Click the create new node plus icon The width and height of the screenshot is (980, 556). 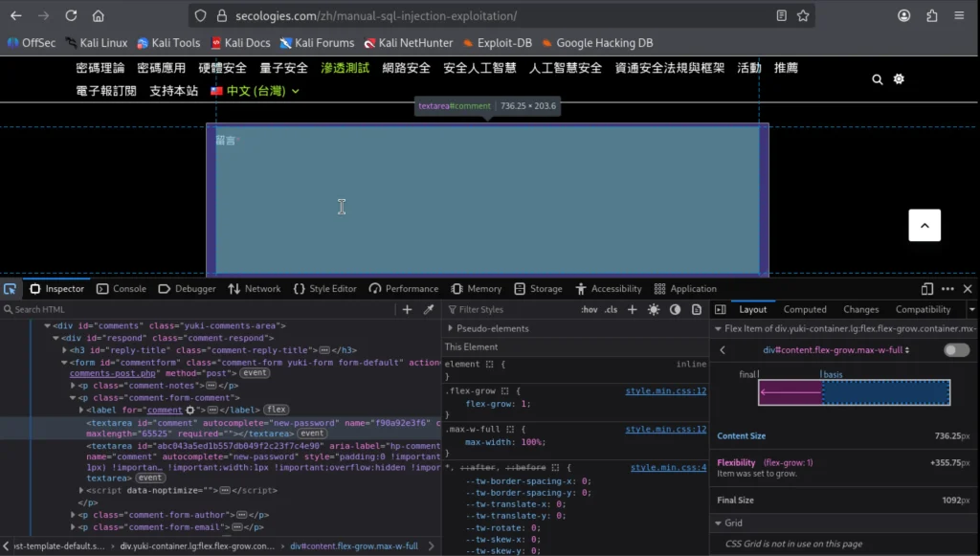(x=407, y=310)
